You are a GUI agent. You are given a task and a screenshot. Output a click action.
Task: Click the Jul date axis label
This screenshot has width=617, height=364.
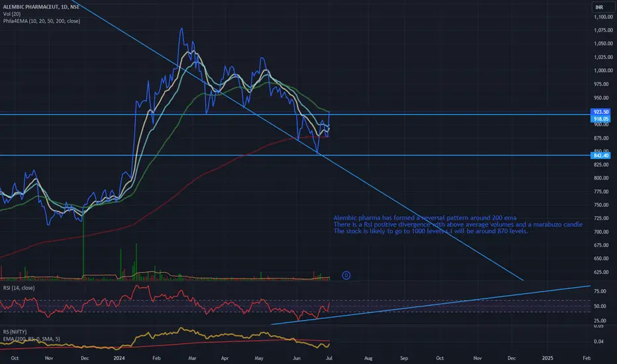pos(329,358)
